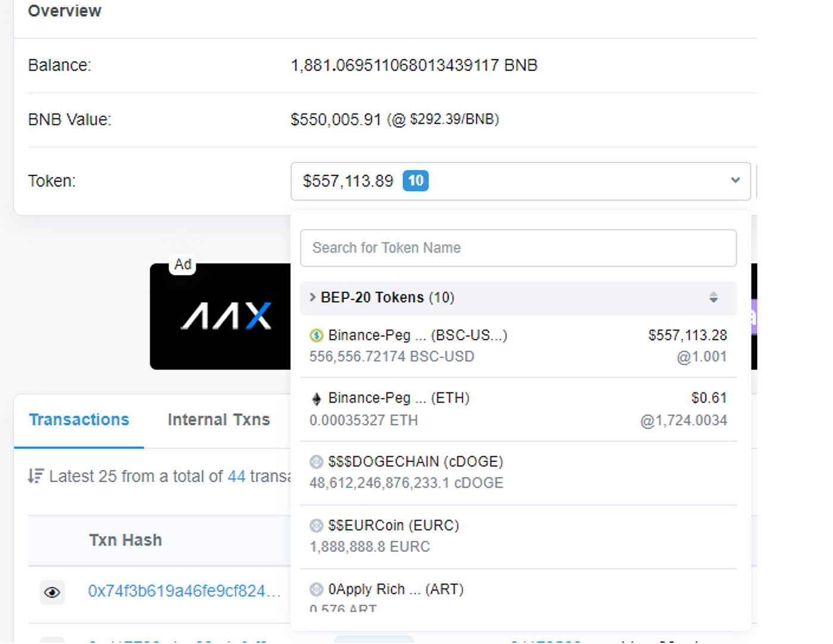833x644 pixels.
Task: Click the Binance-Peg ETH diamond icon
Action: click(317, 399)
